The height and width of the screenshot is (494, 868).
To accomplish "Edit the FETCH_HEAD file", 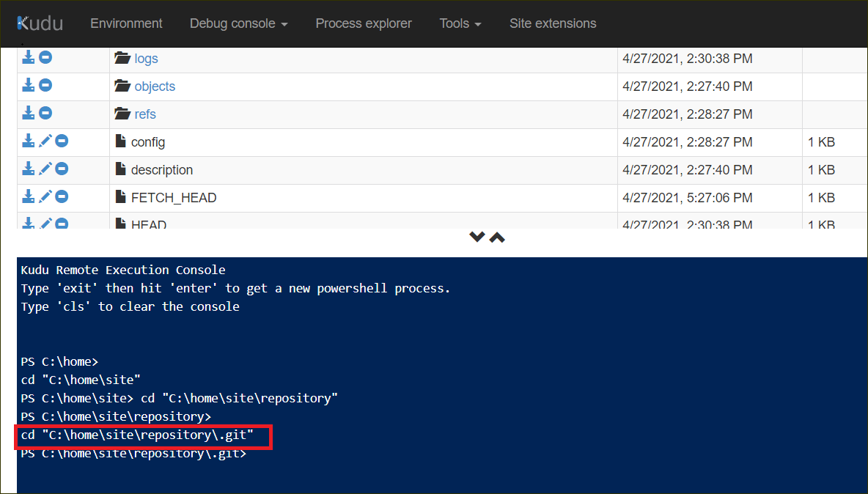I will pos(45,196).
